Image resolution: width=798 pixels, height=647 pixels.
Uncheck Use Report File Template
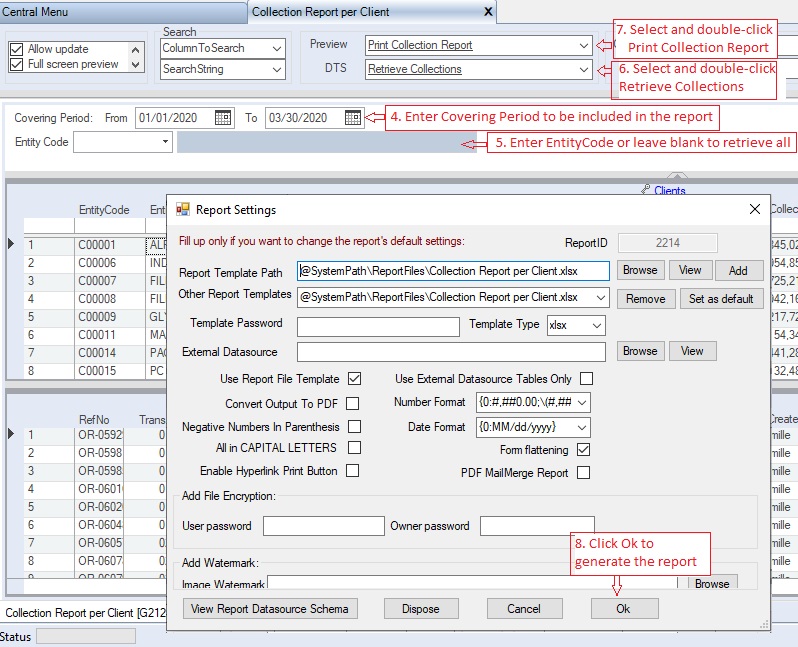tap(354, 379)
